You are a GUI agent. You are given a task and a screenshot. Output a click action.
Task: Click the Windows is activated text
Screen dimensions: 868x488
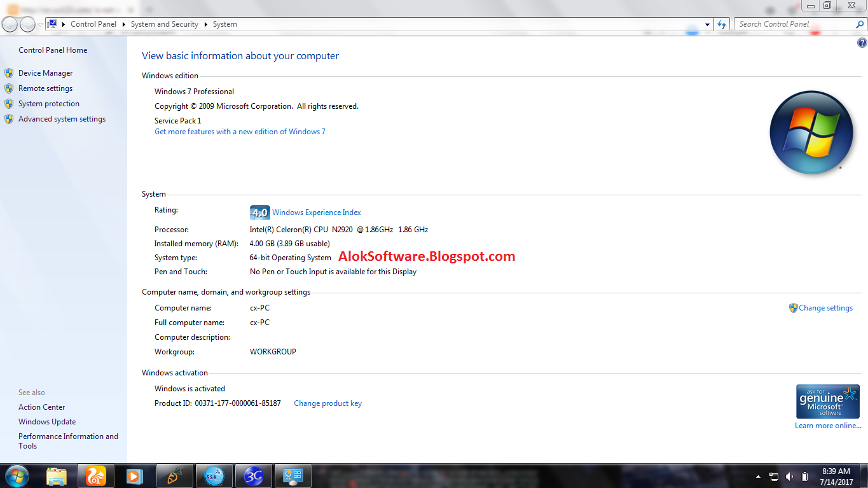pyautogui.click(x=189, y=389)
